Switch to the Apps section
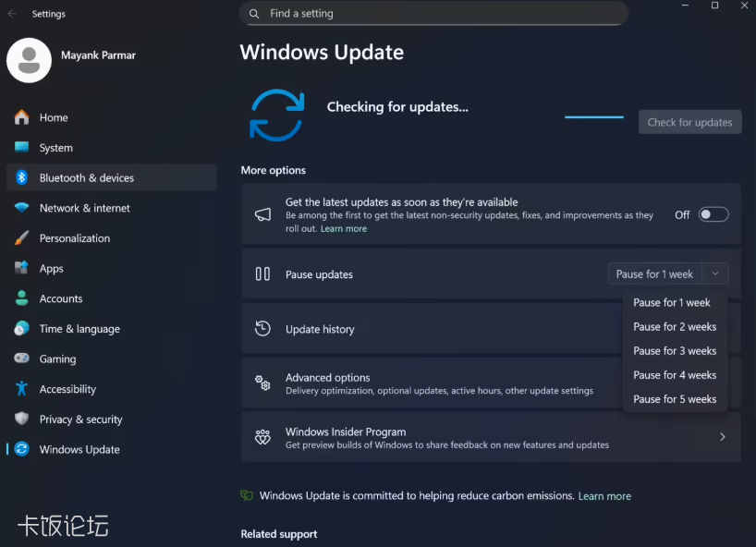This screenshot has height=547, width=756. click(112, 268)
